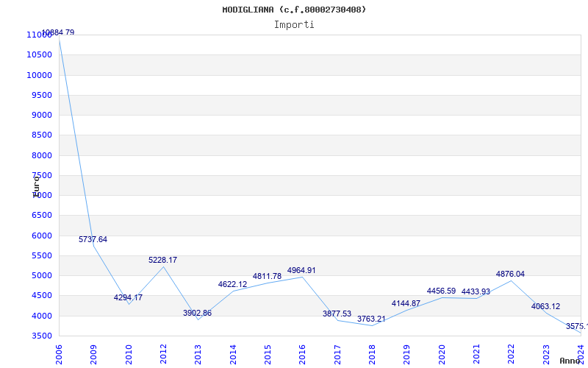Click the Anno x-axis title
The height and width of the screenshot is (368, 588).
(570, 361)
